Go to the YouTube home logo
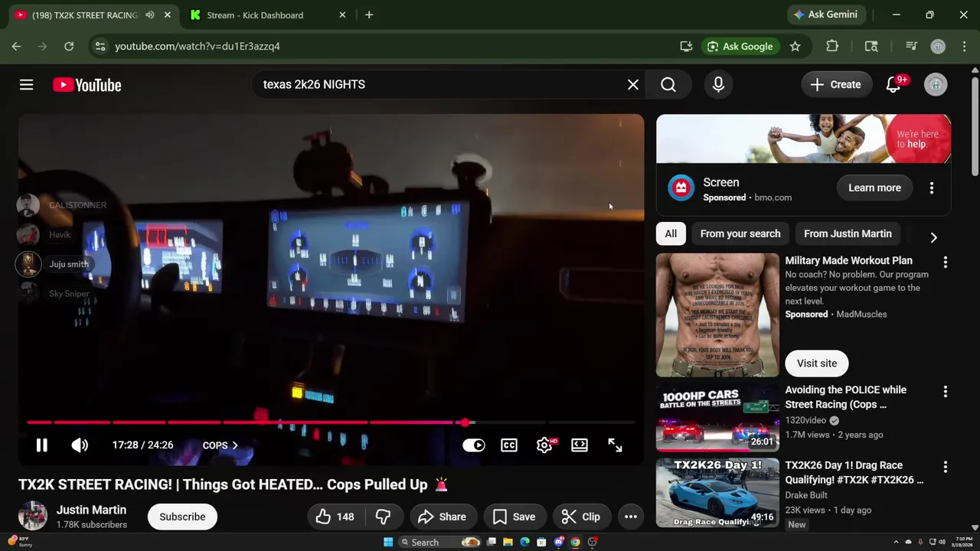Viewport: 980px width, 551px height. [87, 85]
